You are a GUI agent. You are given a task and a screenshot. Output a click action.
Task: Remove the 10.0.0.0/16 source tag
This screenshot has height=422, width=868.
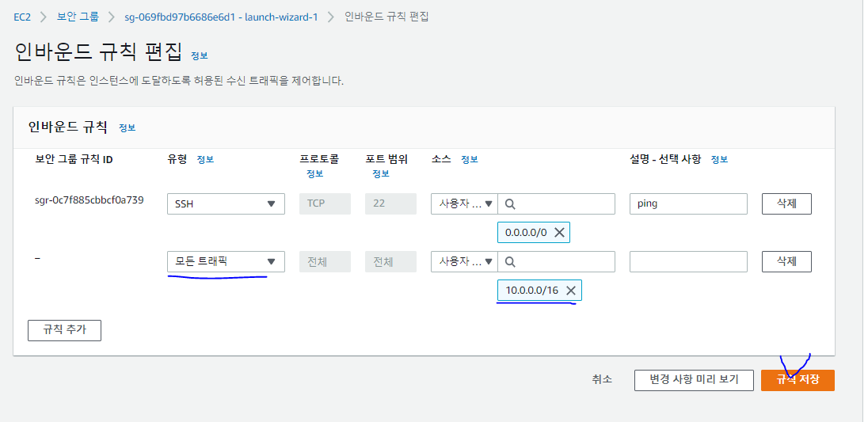[x=571, y=291]
